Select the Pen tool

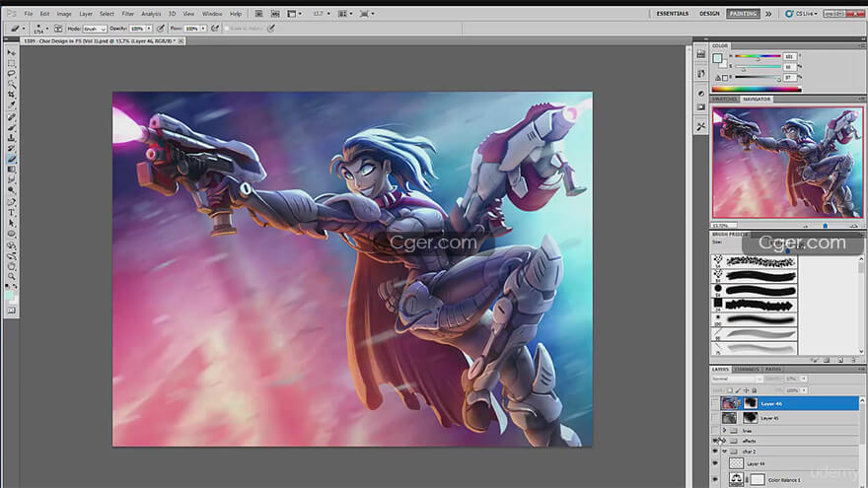(x=11, y=202)
